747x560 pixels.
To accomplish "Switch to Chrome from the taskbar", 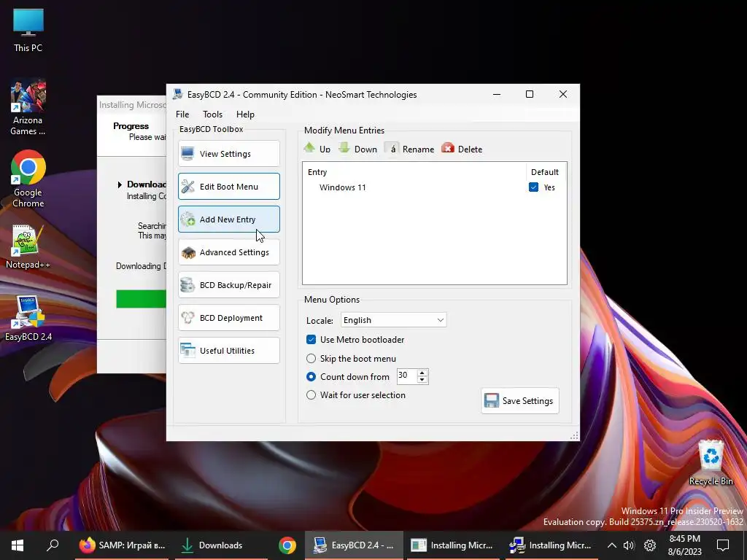I will (287, 545).
